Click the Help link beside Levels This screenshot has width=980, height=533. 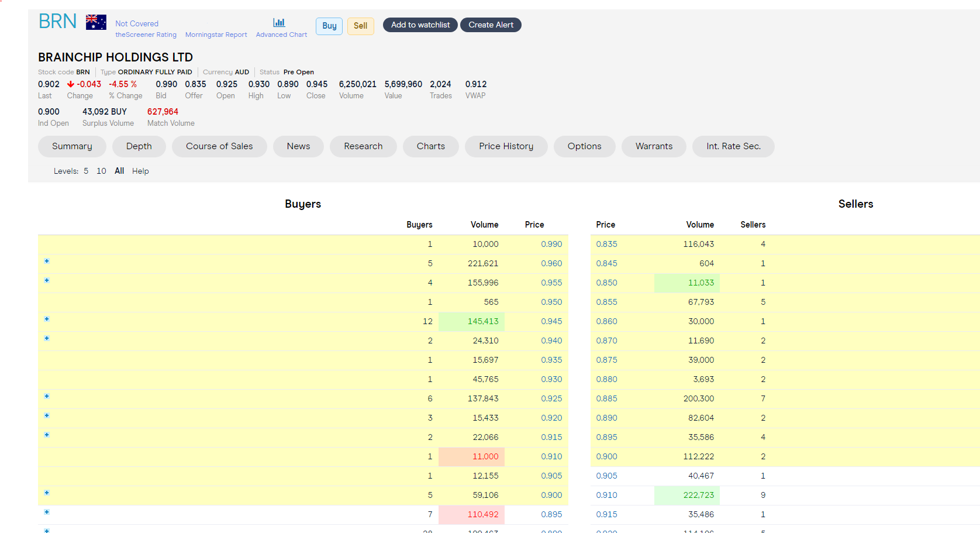pos(140,171)
